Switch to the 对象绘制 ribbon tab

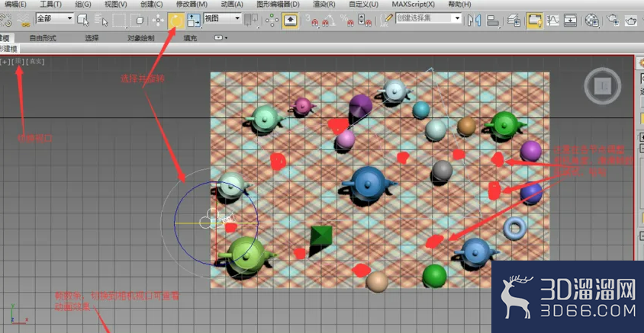tap(140, 38)
